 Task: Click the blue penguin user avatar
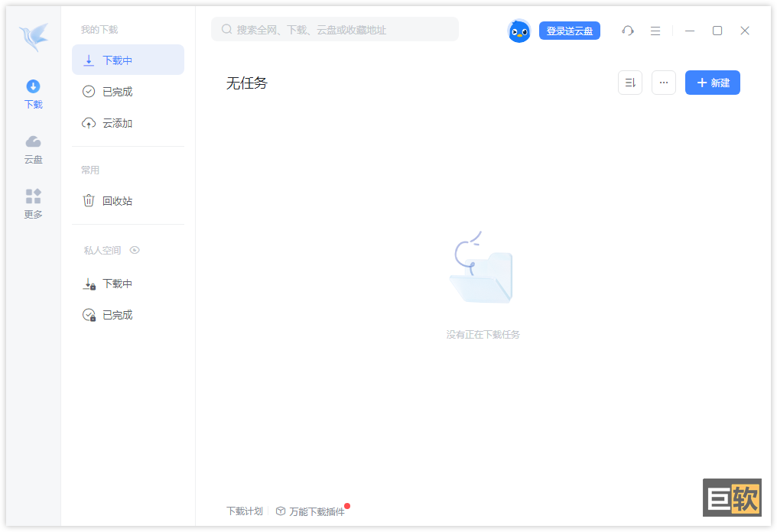[519, 31]
